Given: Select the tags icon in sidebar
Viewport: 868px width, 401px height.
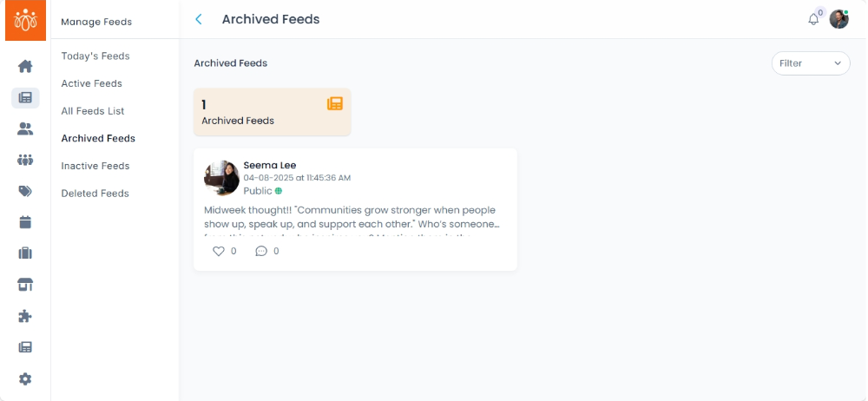Looking at the screenshot, I should (25, 192).
